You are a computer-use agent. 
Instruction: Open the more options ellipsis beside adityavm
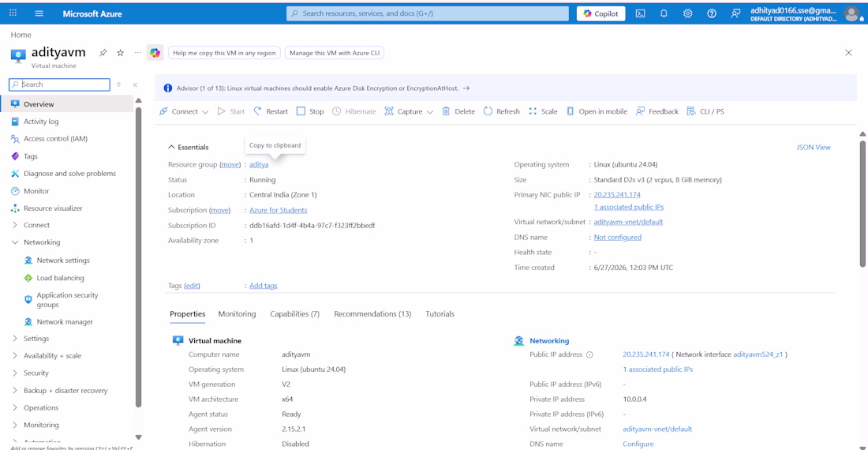tap(138, 53)
